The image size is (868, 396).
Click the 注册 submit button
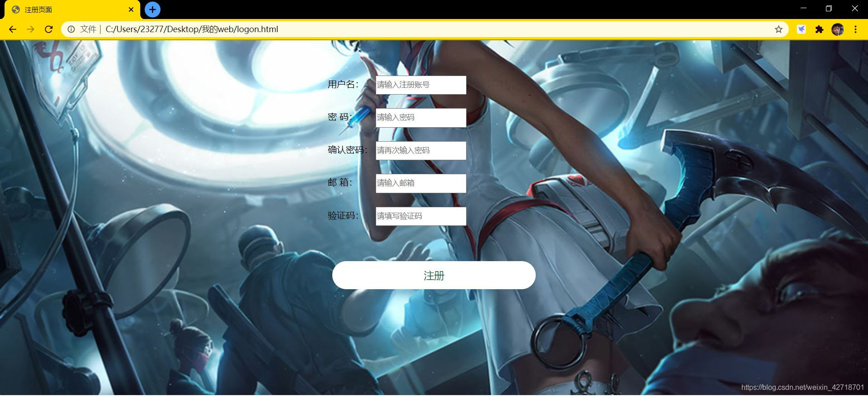tap(434, 275)
